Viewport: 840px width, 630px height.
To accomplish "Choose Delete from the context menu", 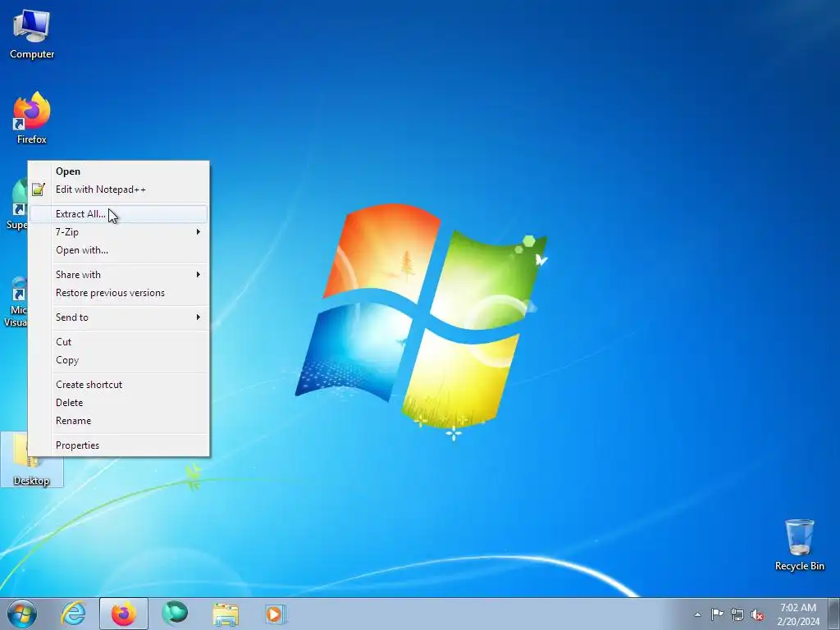I will [x=119, y=403].
